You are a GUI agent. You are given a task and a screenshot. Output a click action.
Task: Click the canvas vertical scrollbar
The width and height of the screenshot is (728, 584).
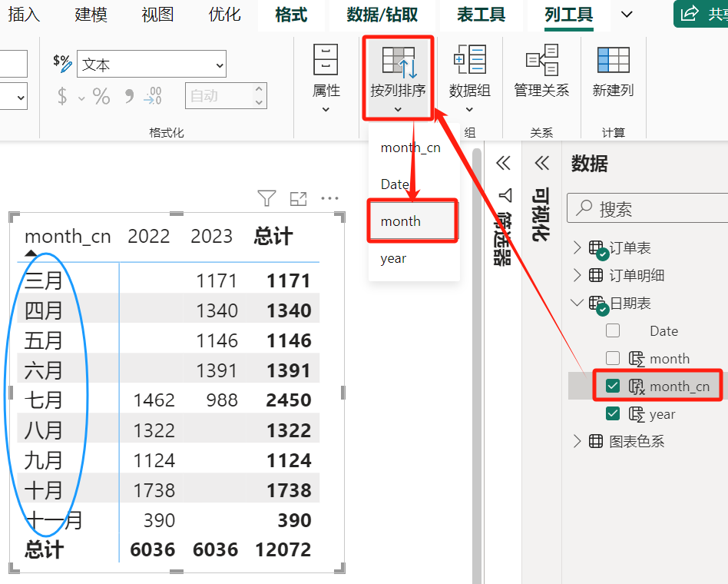tap(477, 366)
